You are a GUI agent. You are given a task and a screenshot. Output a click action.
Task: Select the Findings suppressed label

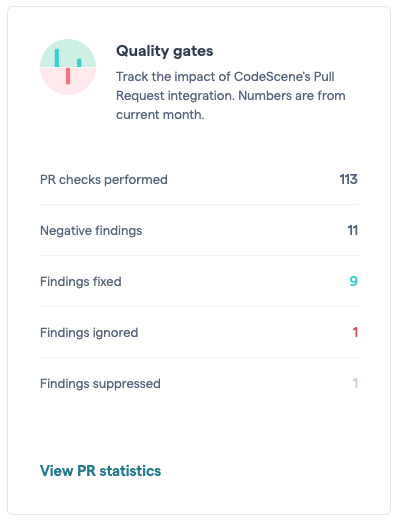click(x=100, y=384)
